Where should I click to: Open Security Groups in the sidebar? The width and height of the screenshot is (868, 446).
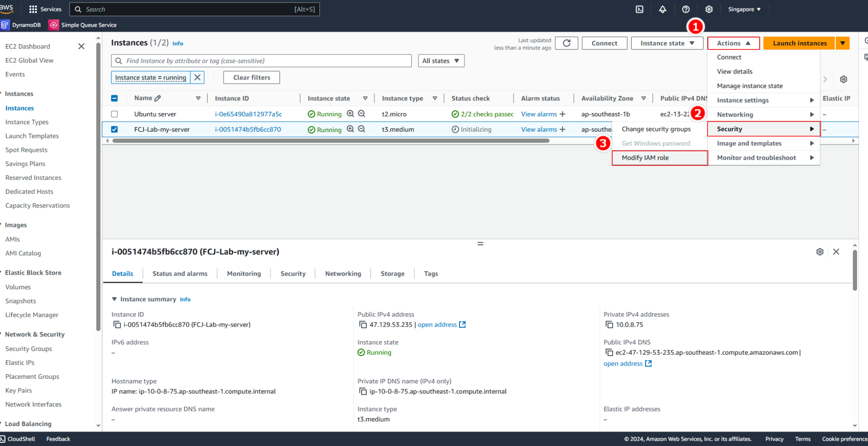click(29, 349)
